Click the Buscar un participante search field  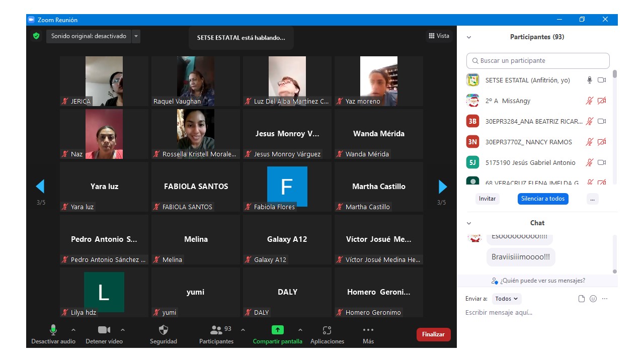pyautogui.click(x=538, y=61)
